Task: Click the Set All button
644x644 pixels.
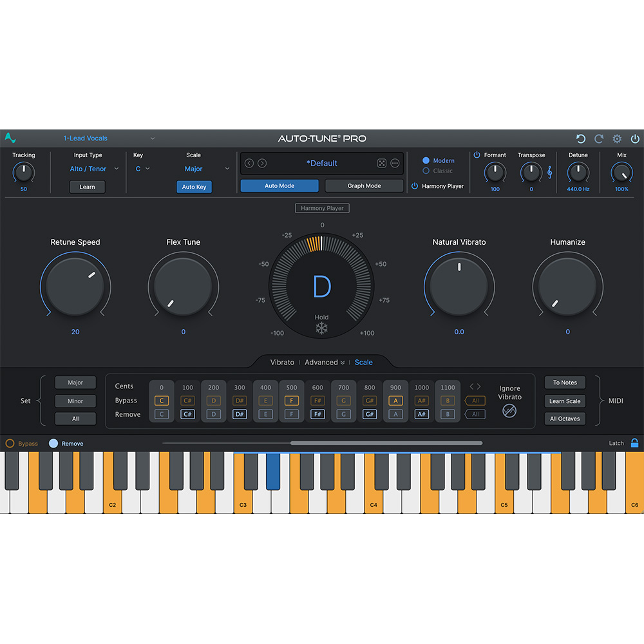Action: click(75, 419)
